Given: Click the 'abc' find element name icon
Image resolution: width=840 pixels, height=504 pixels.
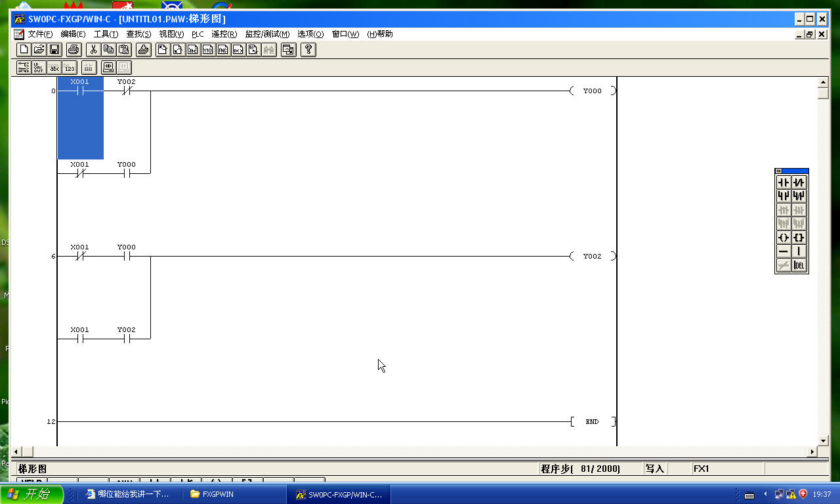Looking at the screenshot, I should [193, 50].
